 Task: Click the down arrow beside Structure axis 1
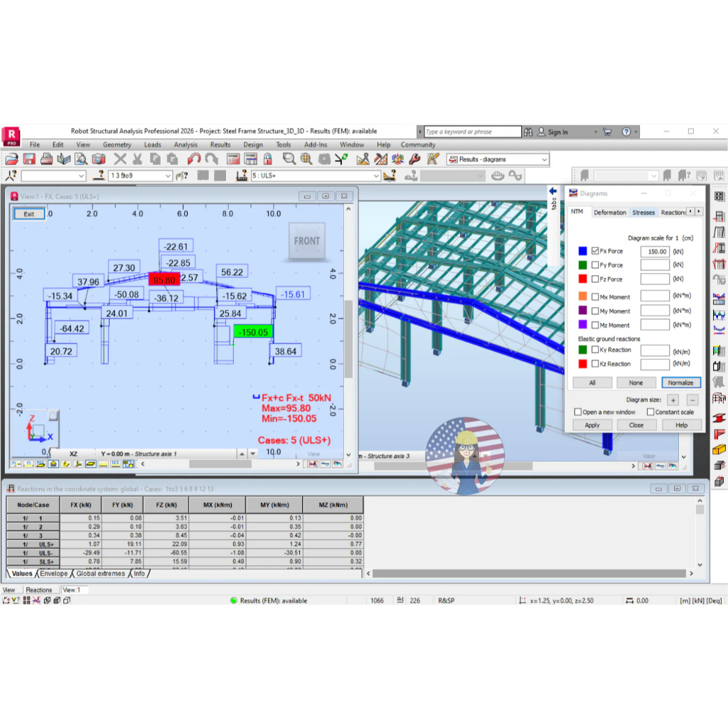click(x=253, y=454)
